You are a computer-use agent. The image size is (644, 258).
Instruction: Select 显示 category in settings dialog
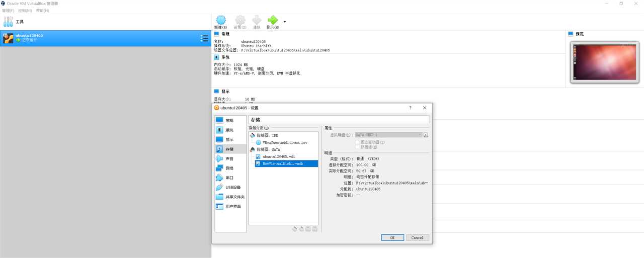(230, 139)
